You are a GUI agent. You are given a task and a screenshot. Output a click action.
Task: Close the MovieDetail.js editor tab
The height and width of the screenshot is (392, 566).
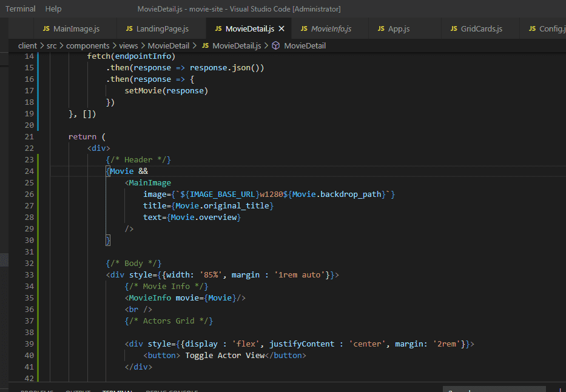tap(281, 29)
